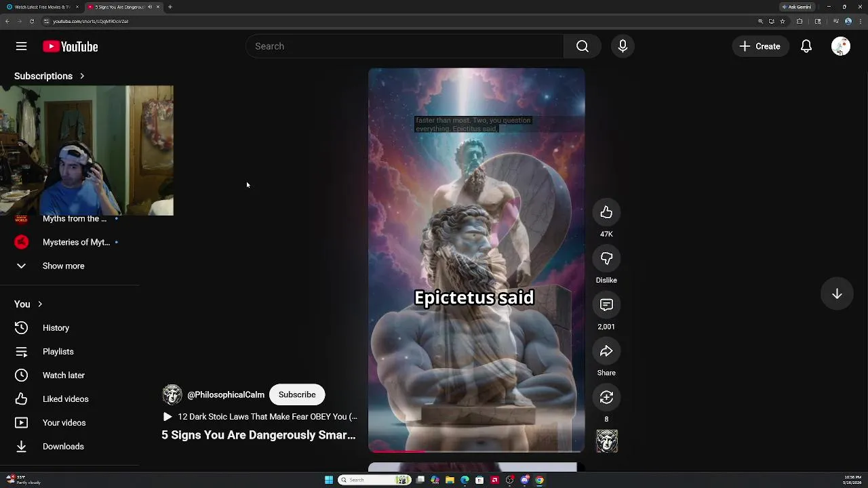Open the comments showing 2,001
The height and width of the screenshot is (488, 868).
(x=606, y=305)
